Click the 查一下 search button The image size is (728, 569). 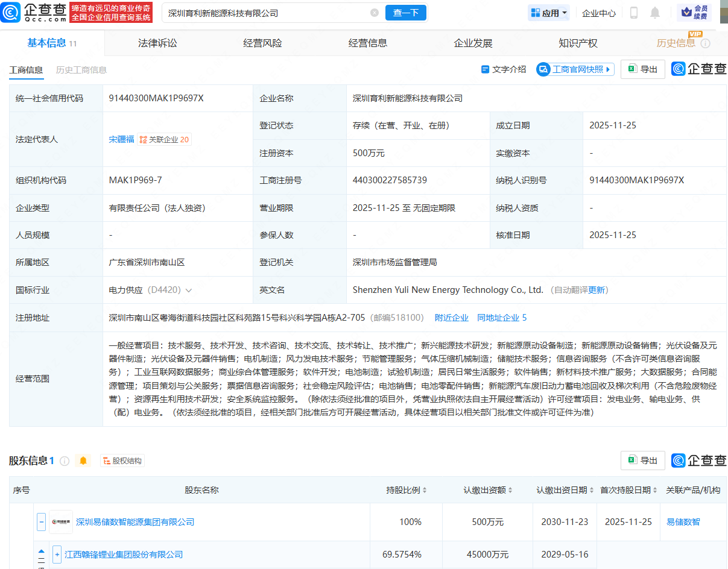(x=405, y=13)
